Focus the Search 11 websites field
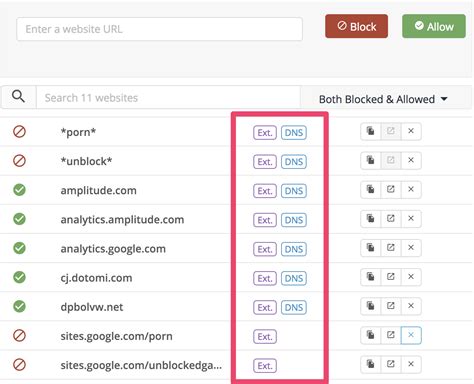Screen dimensions: 474x384 (x=168, y=98)
